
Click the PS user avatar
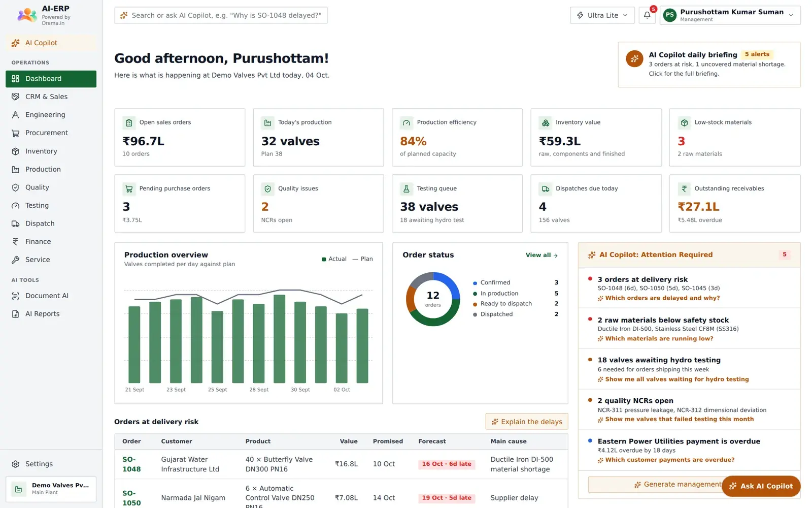[x=670, y=15]
